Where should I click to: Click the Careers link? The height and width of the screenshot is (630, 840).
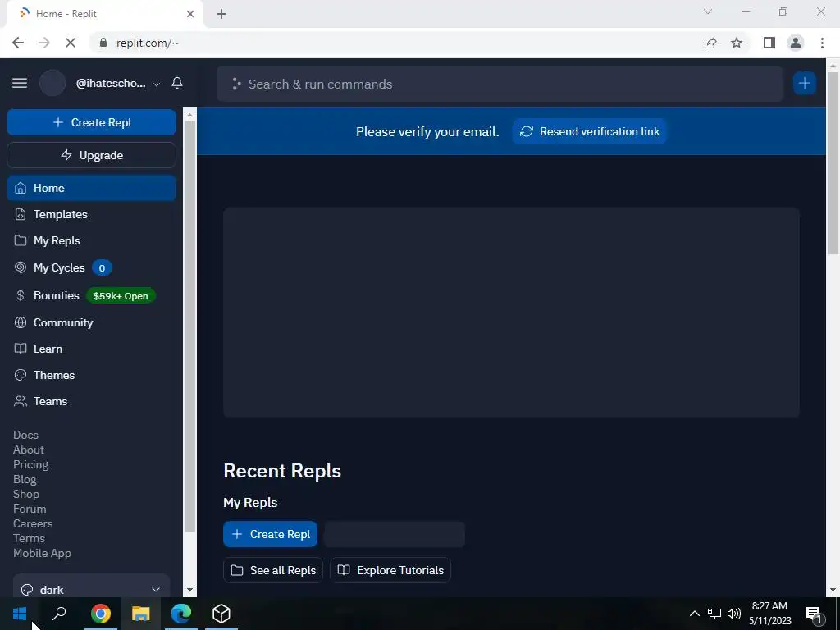[x=33, y=523]
